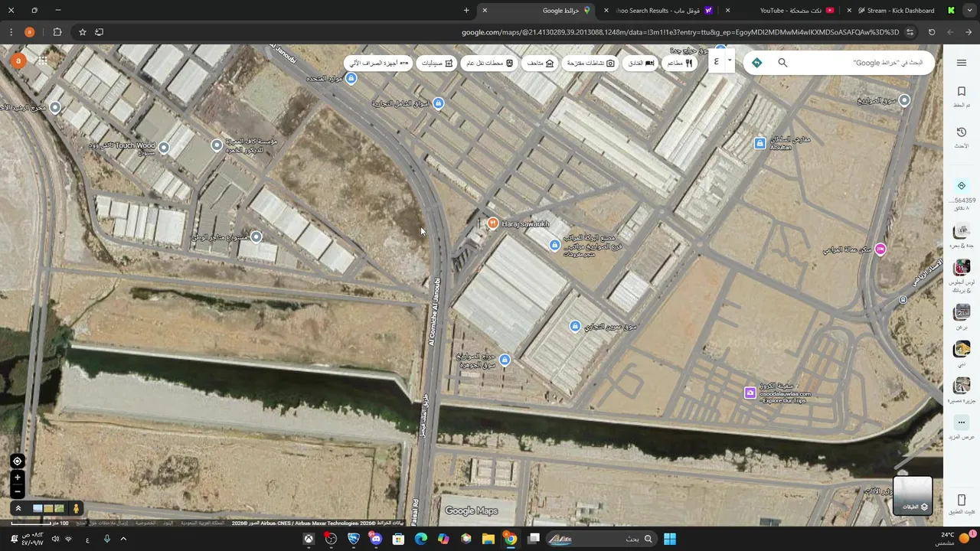
Task: Filter map by Pharmacies chip
Action: [437, 63]
